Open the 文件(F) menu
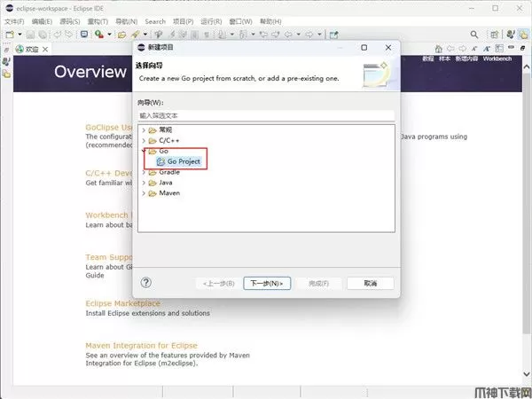This screenshot has width=532, height=399. point(14,21)
